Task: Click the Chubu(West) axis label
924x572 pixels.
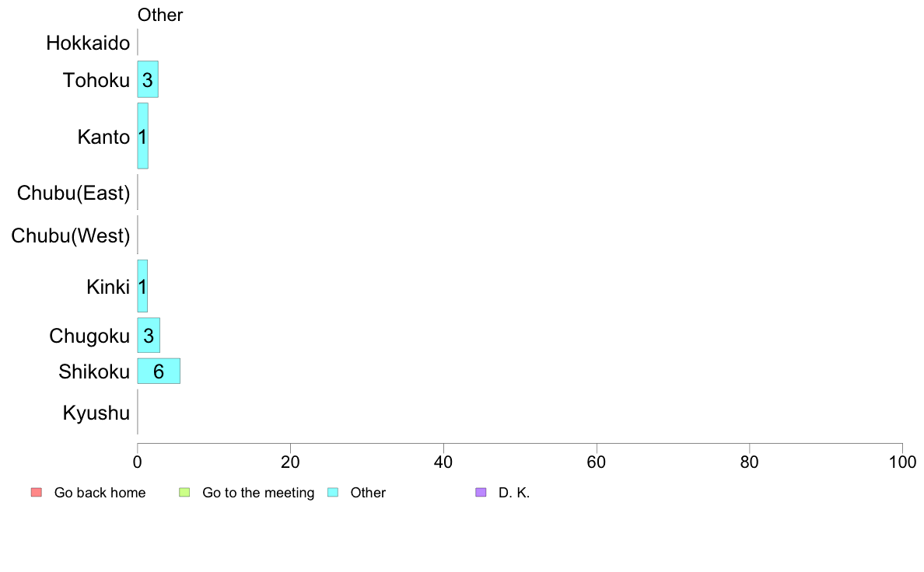Action: point(70,235)
